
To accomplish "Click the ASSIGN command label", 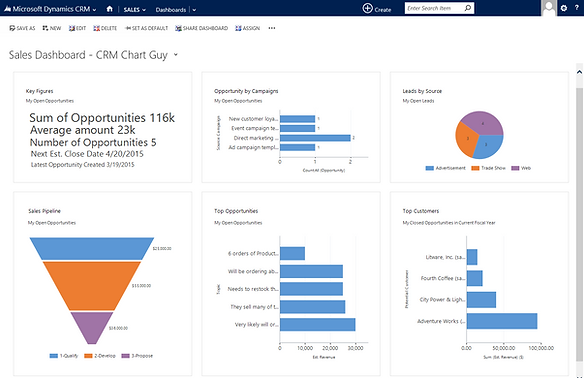I will [x=251, y=28].
